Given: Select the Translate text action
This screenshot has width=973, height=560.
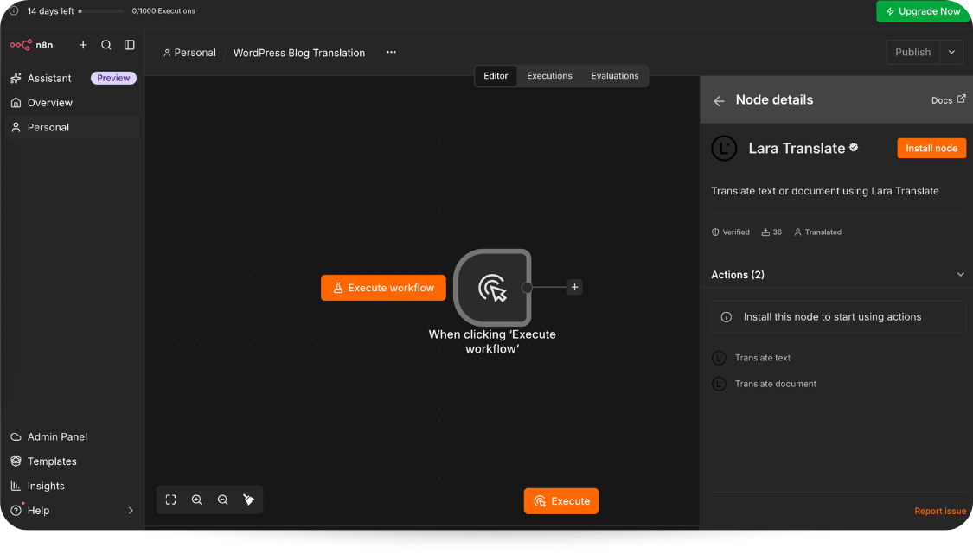Looking at the screenshot, I should 763,358.
